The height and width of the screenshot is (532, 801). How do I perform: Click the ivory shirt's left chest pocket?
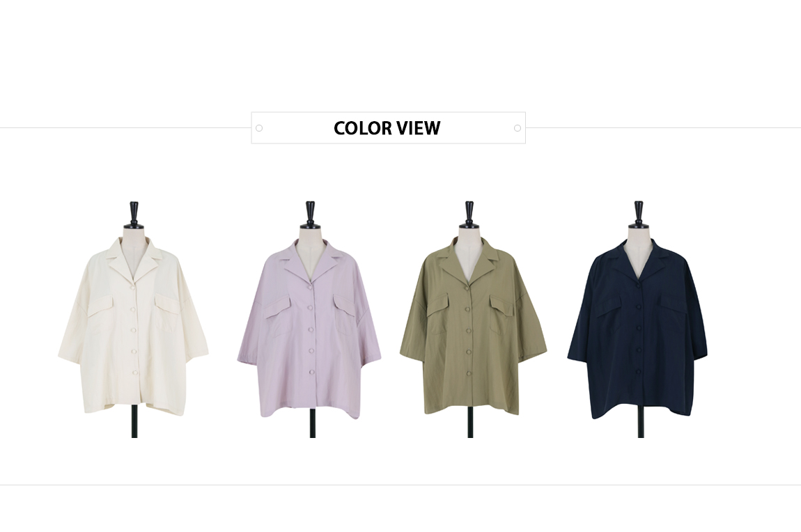point(102,315)
